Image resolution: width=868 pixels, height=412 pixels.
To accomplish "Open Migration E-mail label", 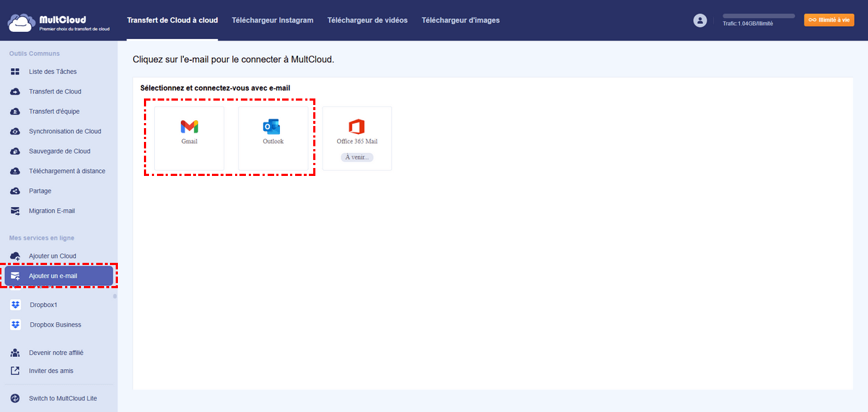I will tap(52, 211).
